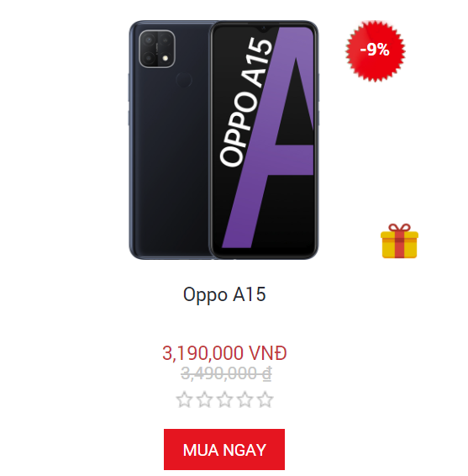Viewport: 468px width, 476px height.
Task: Click the waterdrop notch front camera
Action: [264, 29]
